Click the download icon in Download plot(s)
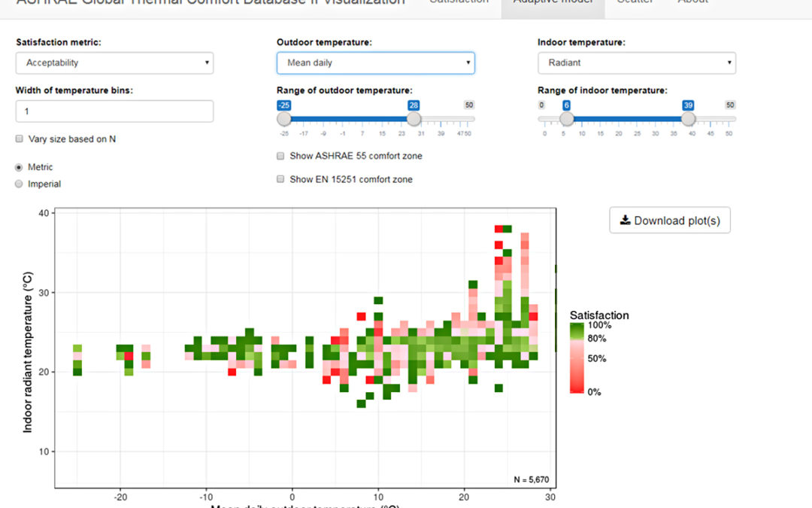Image resolution: width=812 pixels, height=508 pixels. tap(625, 220)
